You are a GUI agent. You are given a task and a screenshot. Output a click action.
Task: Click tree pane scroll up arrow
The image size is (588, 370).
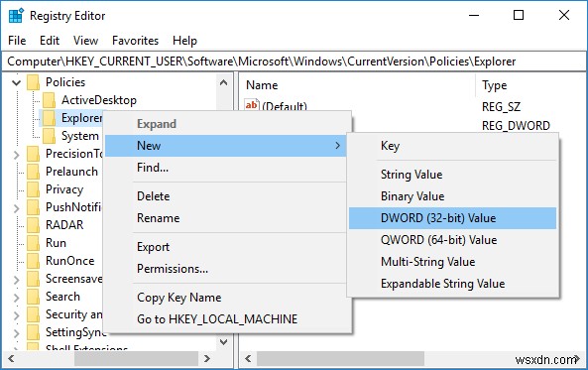224,82
